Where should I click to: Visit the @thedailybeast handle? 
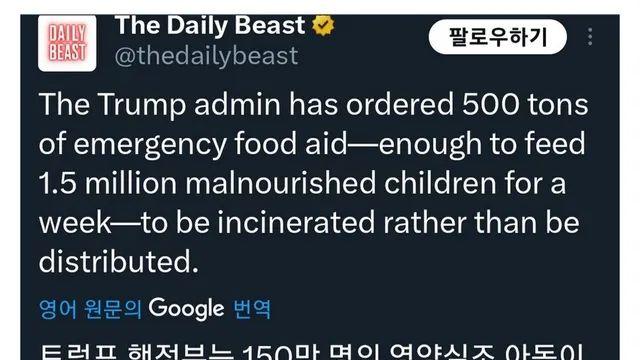click(x=207, y=56)
